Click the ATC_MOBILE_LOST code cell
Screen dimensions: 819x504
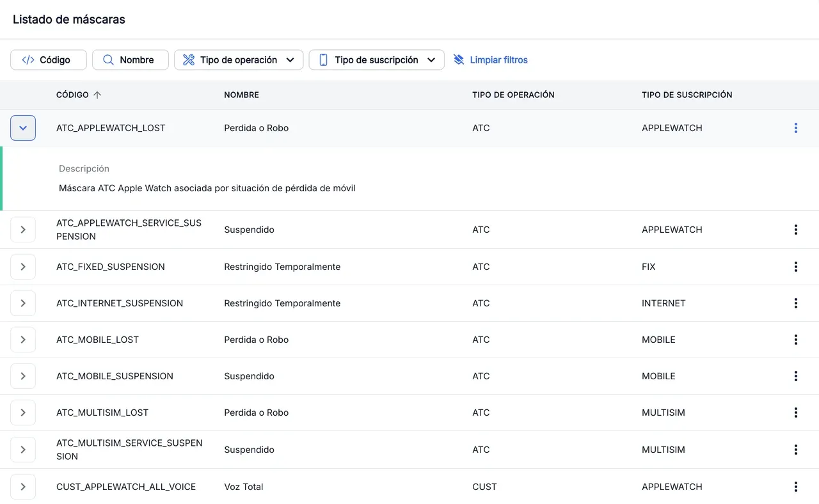(x=97, y=340)
